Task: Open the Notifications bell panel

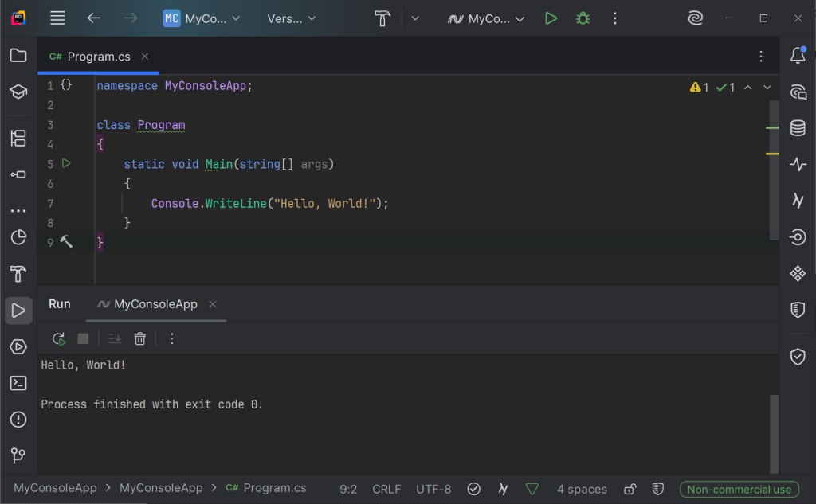Action: click(x=798, y=55)
